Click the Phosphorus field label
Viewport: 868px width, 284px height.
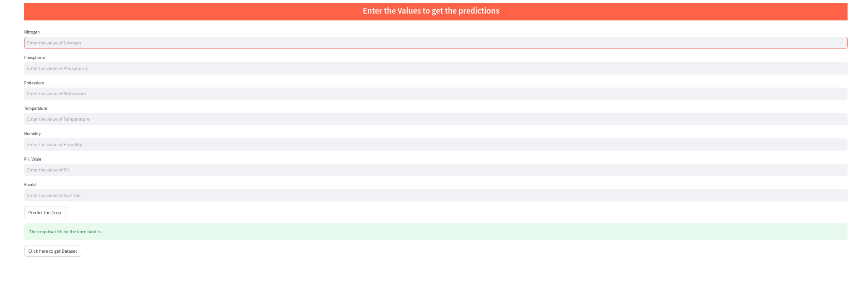pos(35,58)
